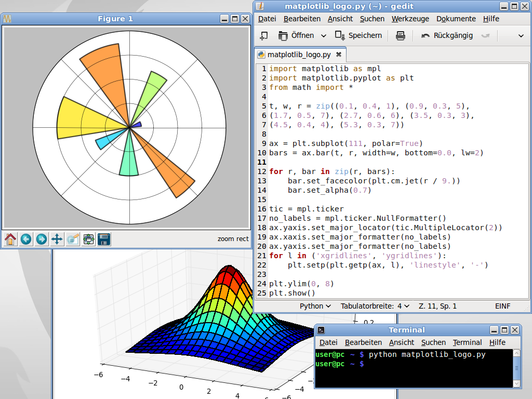Screen dimensions: 532x399
Task: Open the Tabulatorbreite width dropdown
Action: point(375,306)
